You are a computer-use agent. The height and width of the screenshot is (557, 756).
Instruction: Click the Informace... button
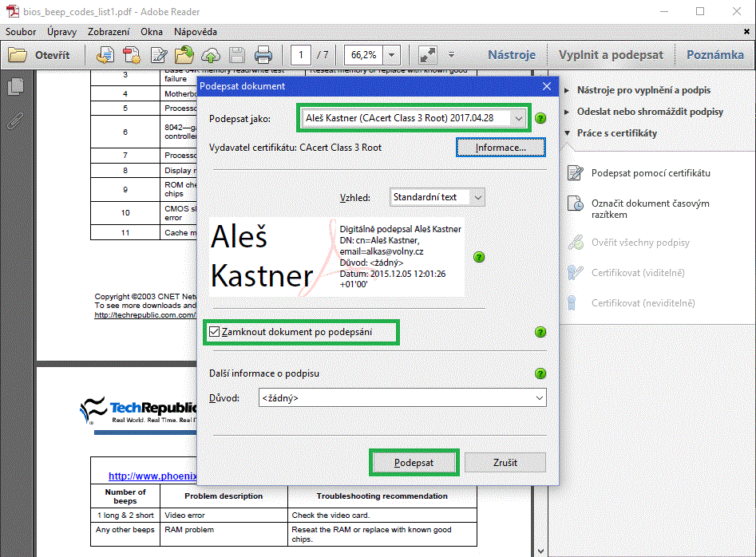click(501, 148)
